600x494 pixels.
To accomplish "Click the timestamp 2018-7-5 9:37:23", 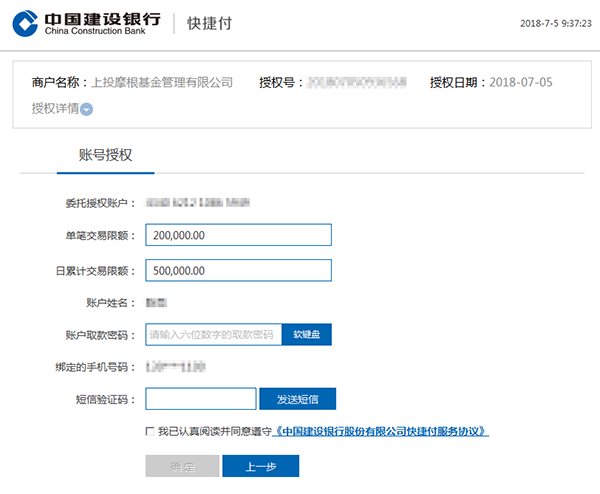I will tap(556, 23).
